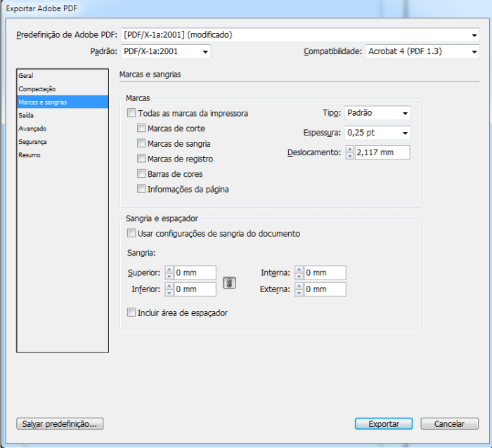Open the Padrão PDF/X-1a:2001 dropdown
492x448 pixels.
[x=166, y=51]
